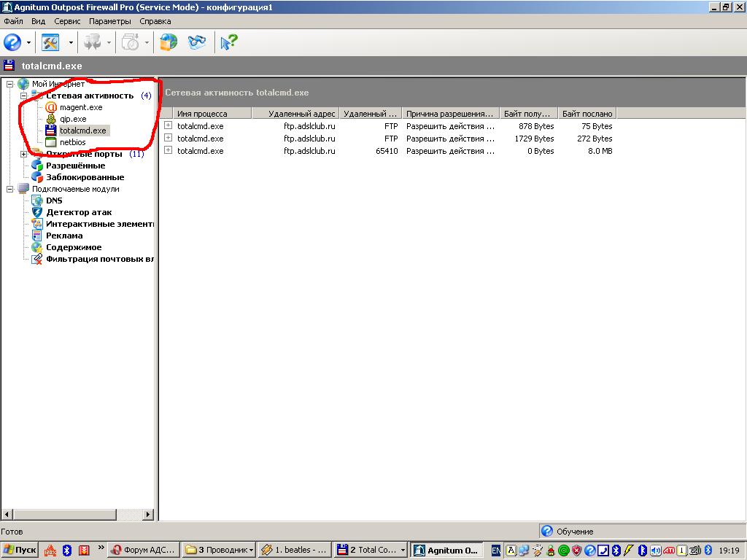Select Заблокированные in the tree
This screenshot has height=560, width=747.
pyautogui.click(x=85, y=177)
